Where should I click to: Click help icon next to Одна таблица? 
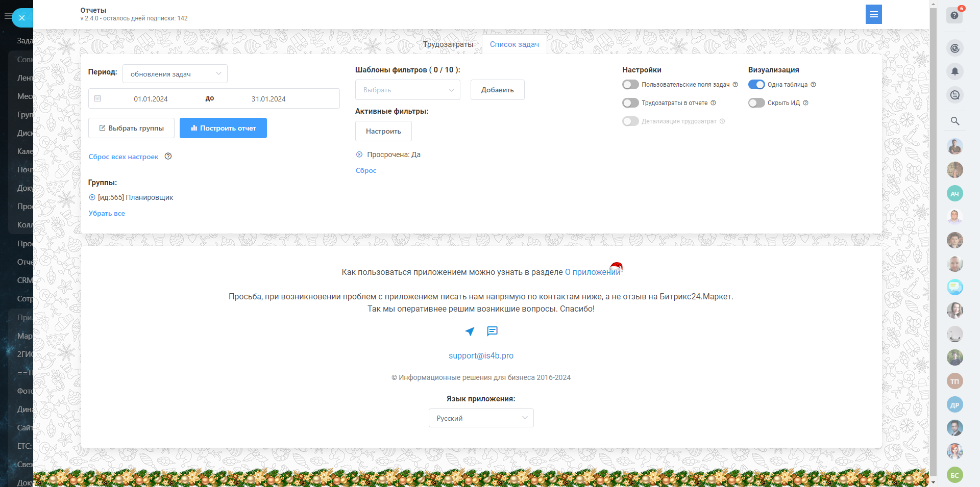pyautogui.click(x=813, y=85)
